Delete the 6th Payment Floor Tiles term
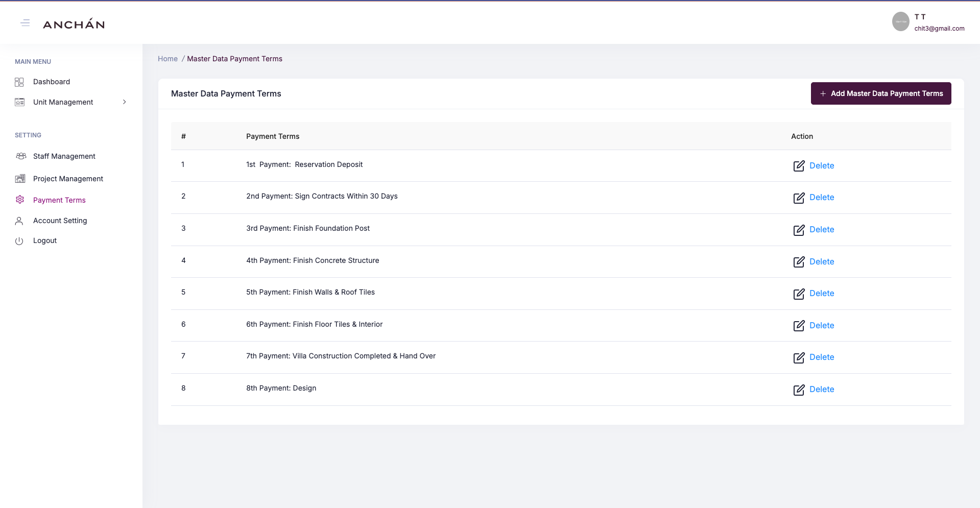980x508 pixels. [x=822, y=325]
